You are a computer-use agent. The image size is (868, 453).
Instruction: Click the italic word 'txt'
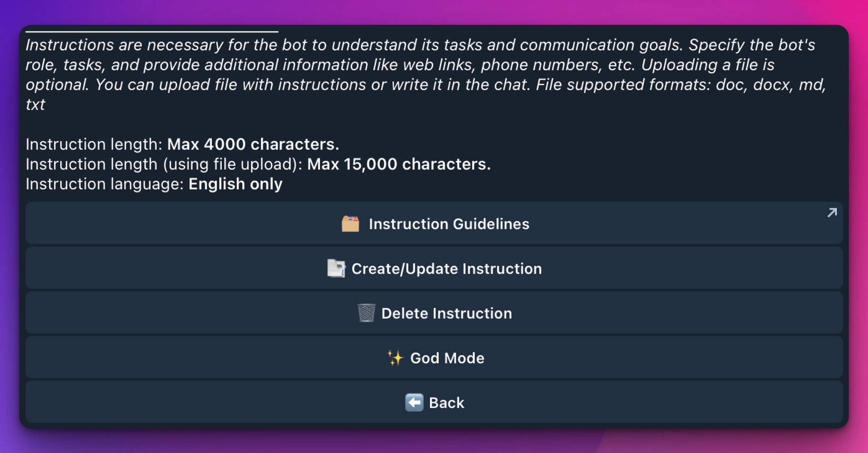(x=35, y=105)
